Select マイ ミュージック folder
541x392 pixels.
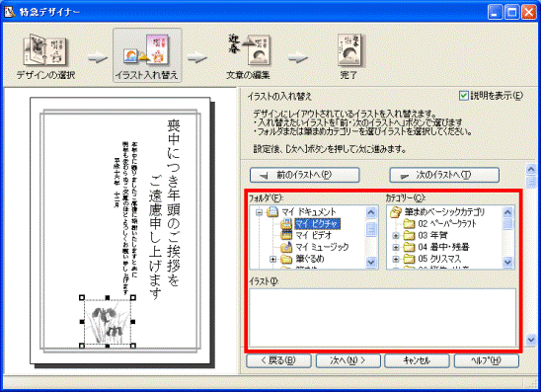(322, 247)
